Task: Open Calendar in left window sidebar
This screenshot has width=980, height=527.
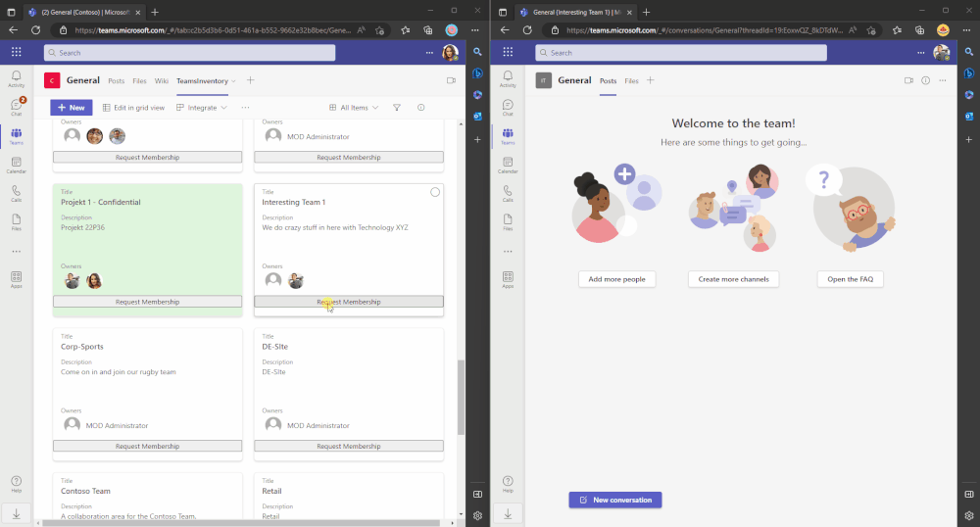Action: pyautogui.click(x=17, y=165)
